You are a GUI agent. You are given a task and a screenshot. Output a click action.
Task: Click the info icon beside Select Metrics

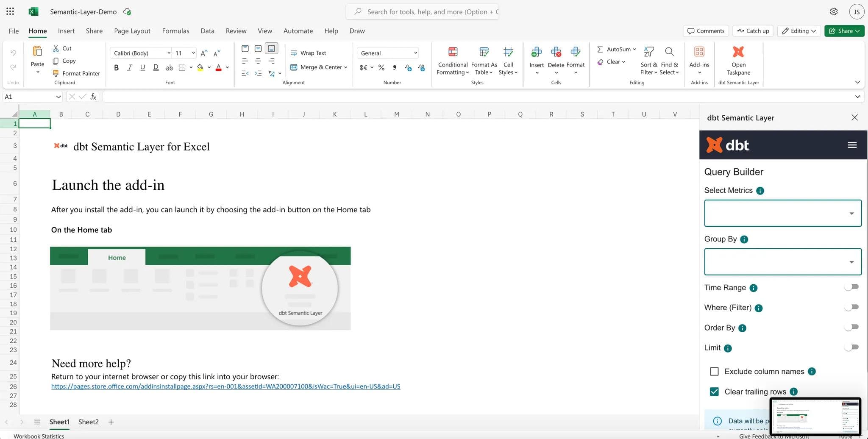coord(760,191)
